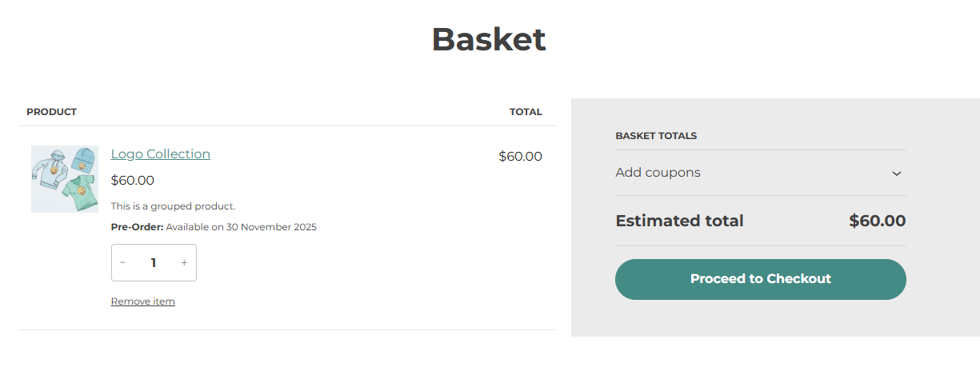Screen dimensions: 980x379
Task: Click the 30 November 2025 availability date
Action: tap(271, 227)
